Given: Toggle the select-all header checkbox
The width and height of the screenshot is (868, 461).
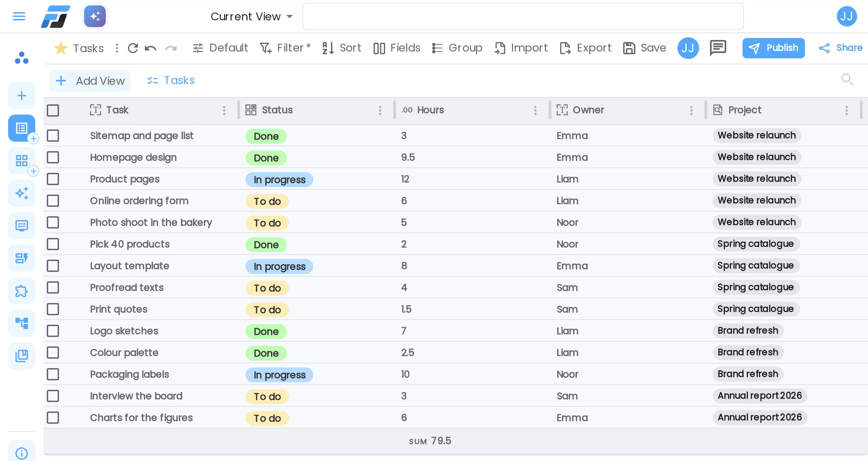Looking at the screenshot, I should point(53,110).
